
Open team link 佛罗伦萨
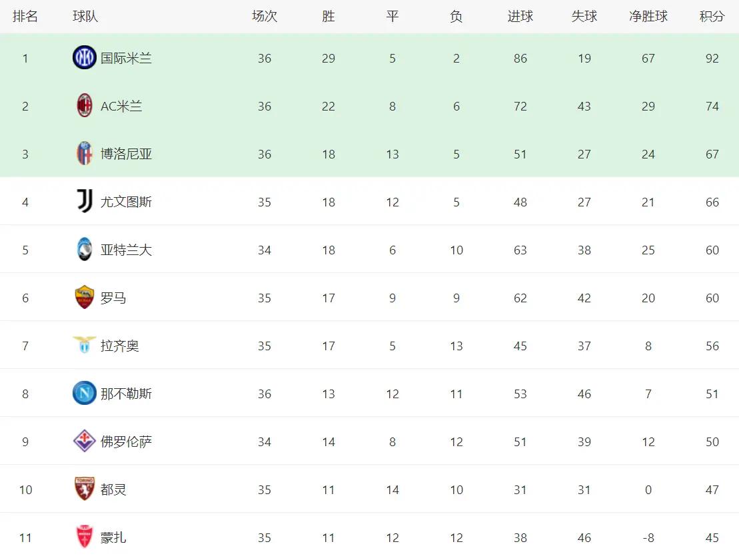pos(126,441)
